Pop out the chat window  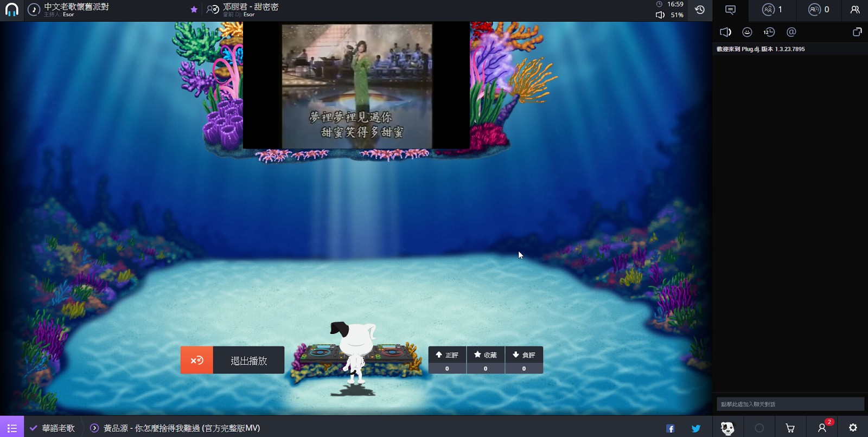click(857, 32)
